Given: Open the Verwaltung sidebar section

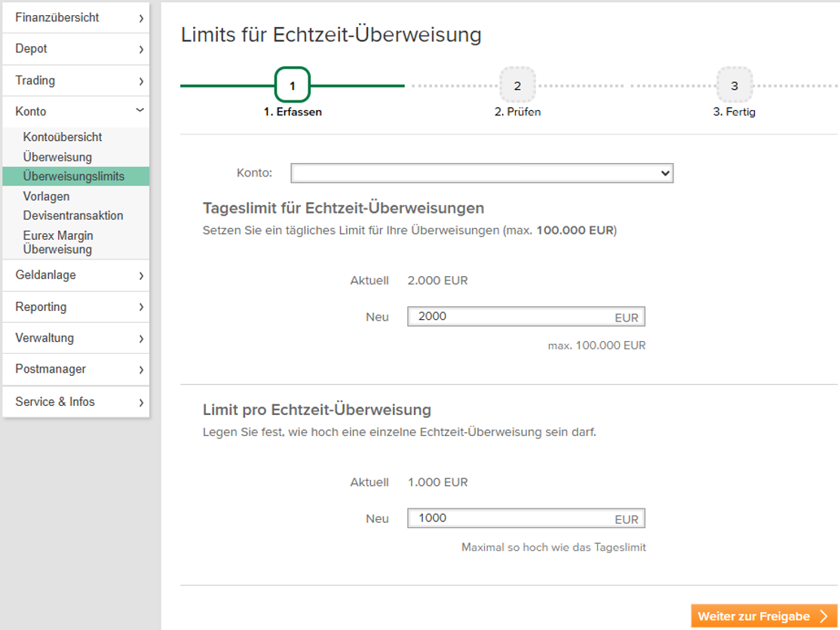Looking at the screenshot, I should pyautogui.click(x=75, y=338).
